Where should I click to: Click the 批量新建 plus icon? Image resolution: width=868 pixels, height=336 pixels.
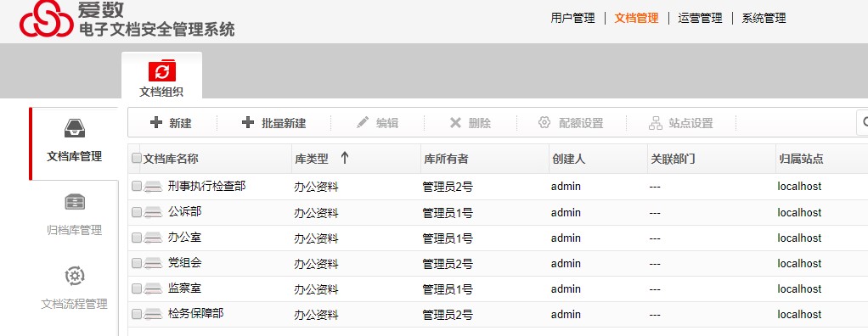248,123
